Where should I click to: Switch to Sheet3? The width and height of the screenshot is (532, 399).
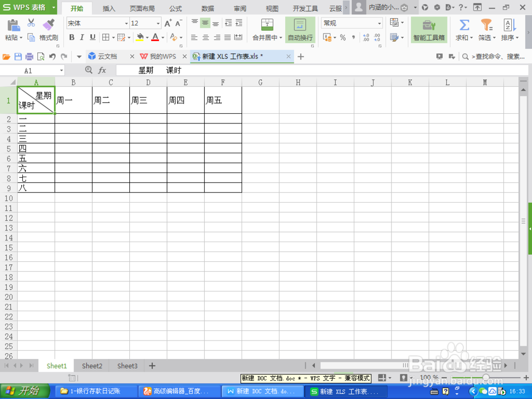coord(127,366)
